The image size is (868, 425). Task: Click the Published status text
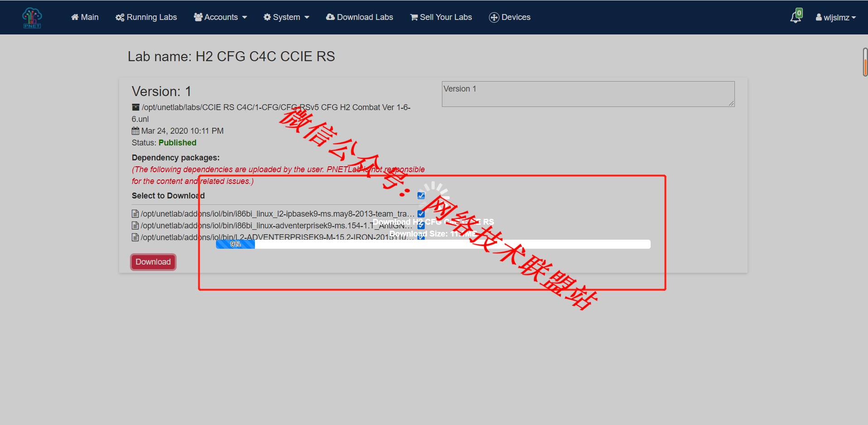177,143
